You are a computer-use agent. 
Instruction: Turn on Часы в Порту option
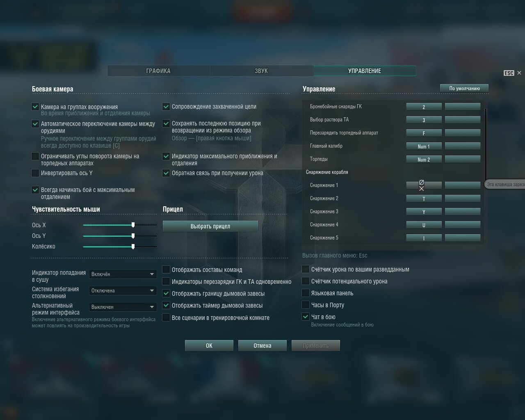(x=306, y=305)
